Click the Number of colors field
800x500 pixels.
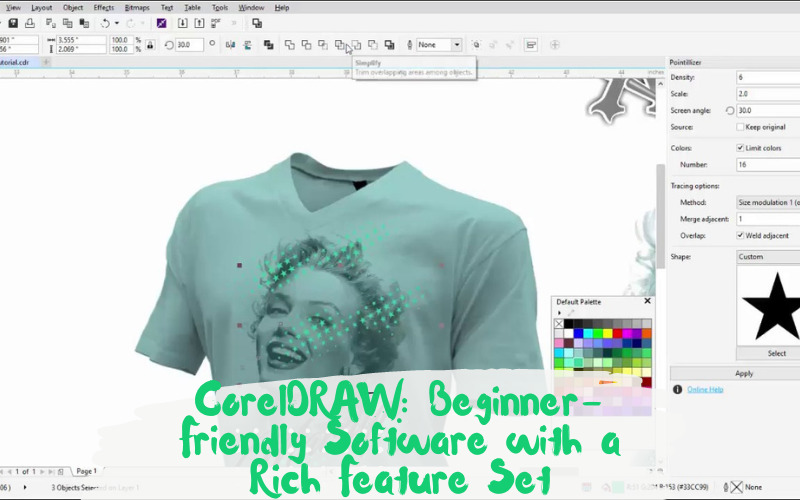click(x=768, y=164)
